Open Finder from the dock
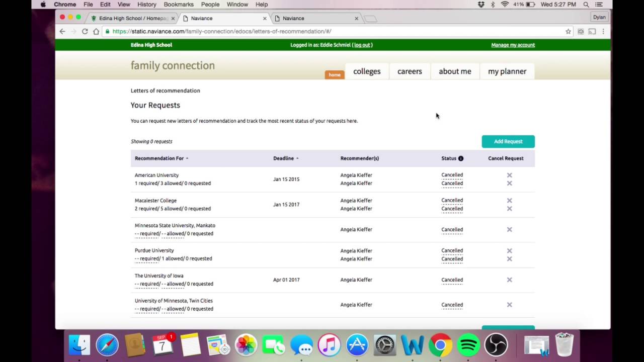 click(79, 345)
